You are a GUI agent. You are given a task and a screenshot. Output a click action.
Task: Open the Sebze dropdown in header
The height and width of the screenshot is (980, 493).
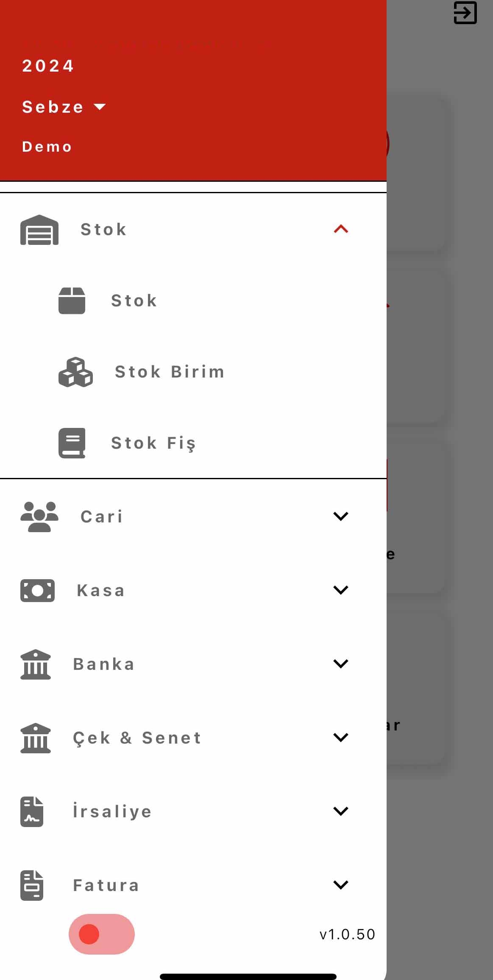pos(64,107)
